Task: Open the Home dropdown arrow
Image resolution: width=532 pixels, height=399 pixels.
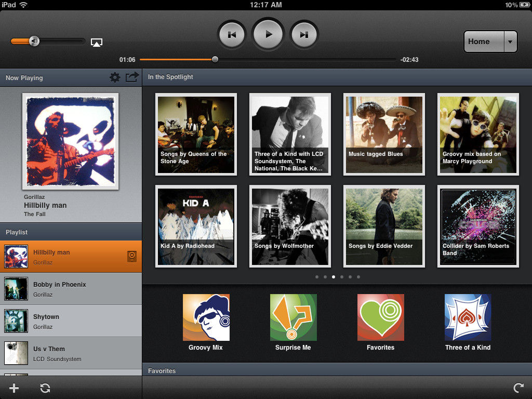Action: click(510, 42)
